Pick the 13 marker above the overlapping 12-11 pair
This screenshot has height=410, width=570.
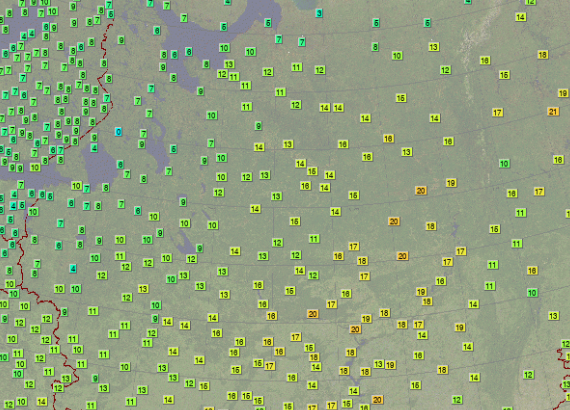229,64
